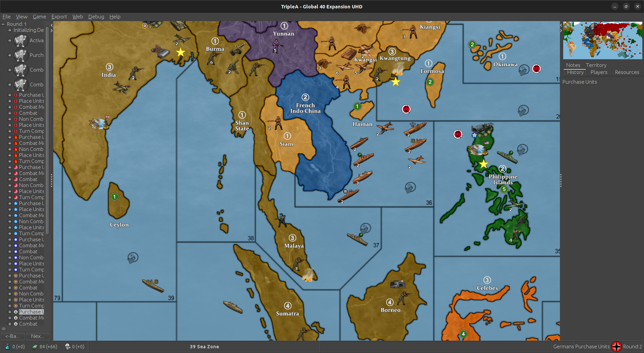The width and height of the screenshot is (644, 353).
Task: Open the Export menu
Action: click(x=59, y=16)
